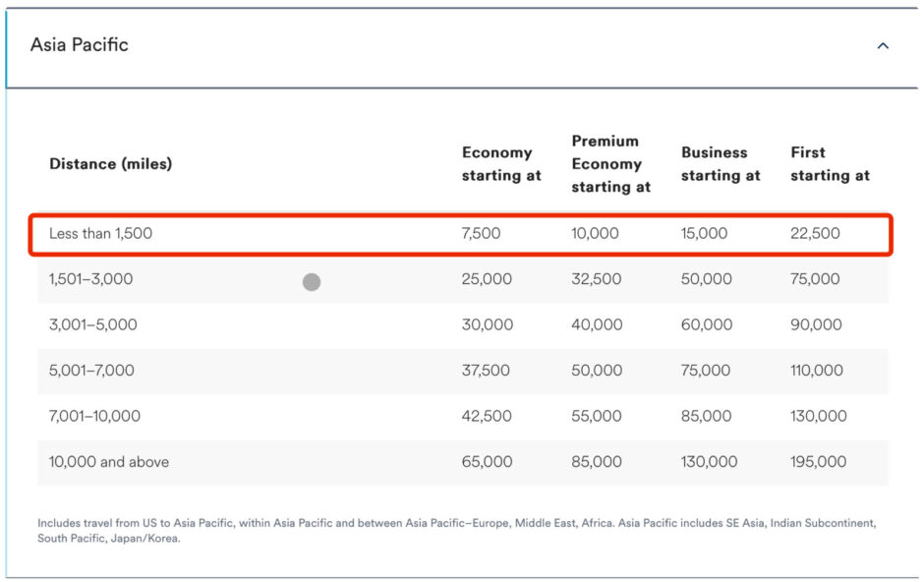Click the 3,001–5,000 distance label
The height and width of the screenshot is (582, 924).
92,324
